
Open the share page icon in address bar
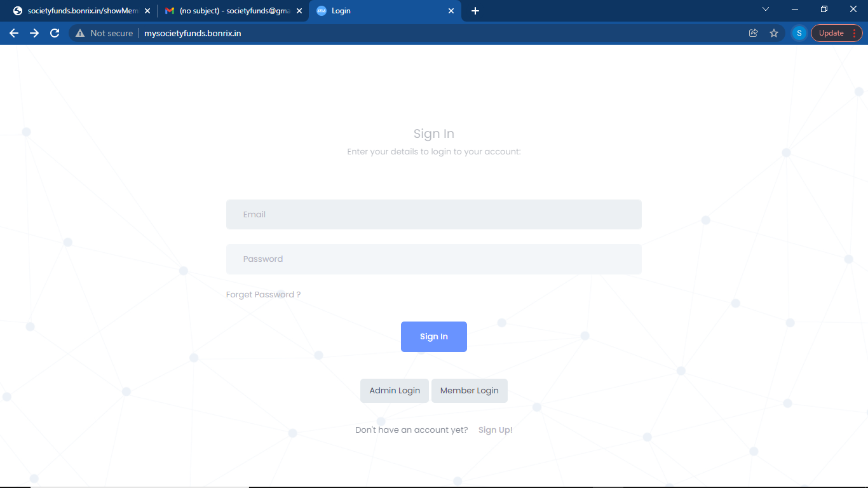(754, 33)
